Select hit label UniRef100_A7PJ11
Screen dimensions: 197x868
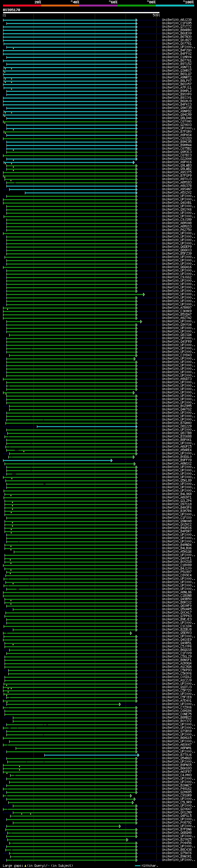[177, 88]
